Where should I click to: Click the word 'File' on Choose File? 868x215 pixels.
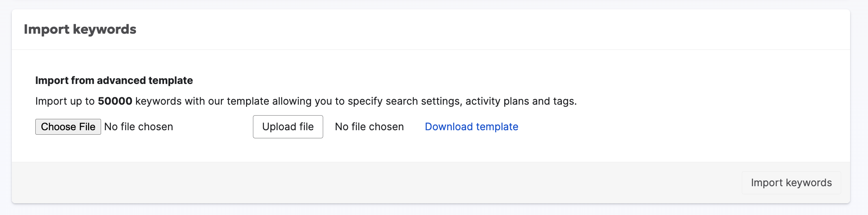[x=87, y=127]
